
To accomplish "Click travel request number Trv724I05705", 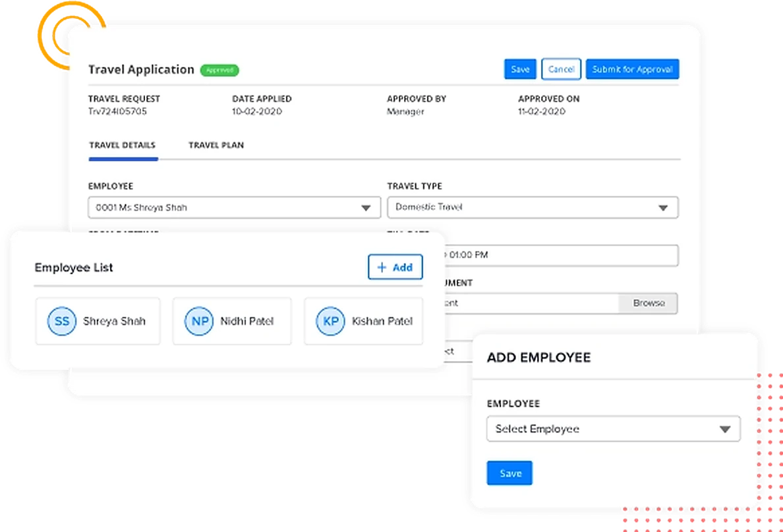I will click(117, 111).
